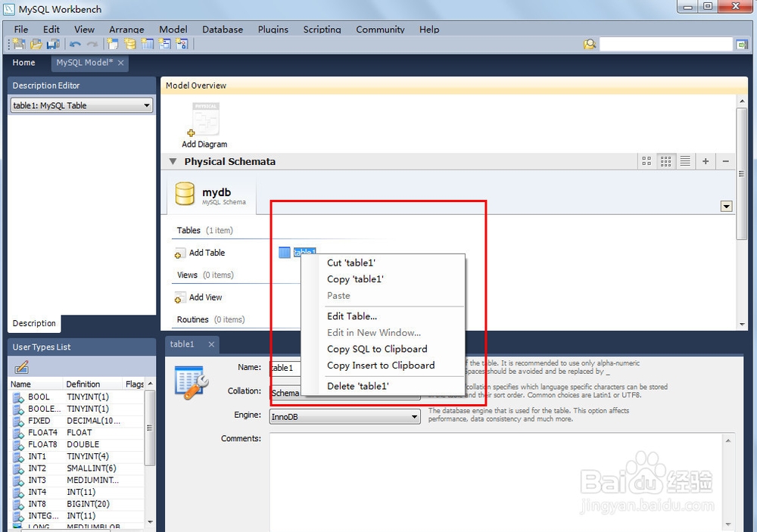Switch to list view of schemata

coord(685,161)
